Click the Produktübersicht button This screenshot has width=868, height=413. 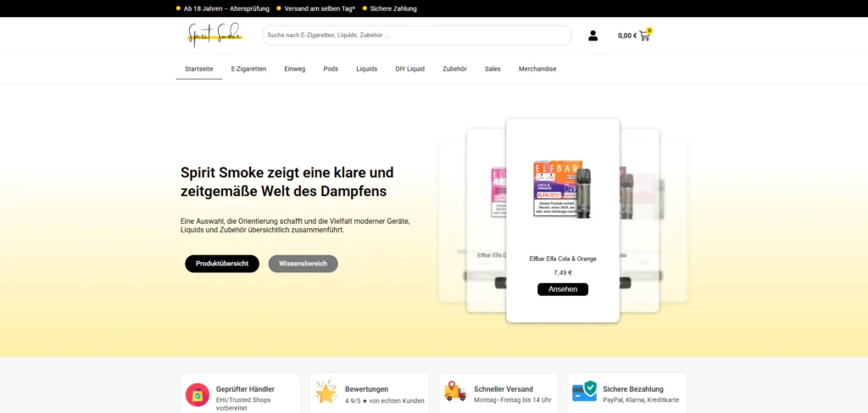tap(222, 264)
